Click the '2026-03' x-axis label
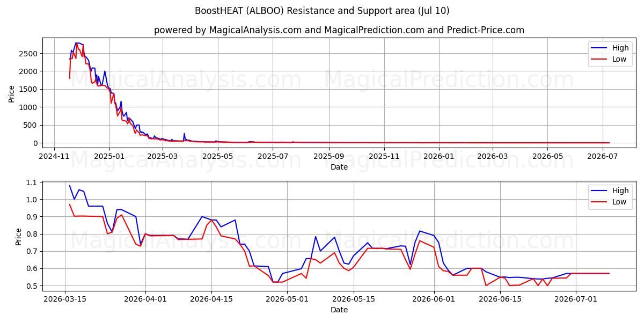 pos(492,156)
